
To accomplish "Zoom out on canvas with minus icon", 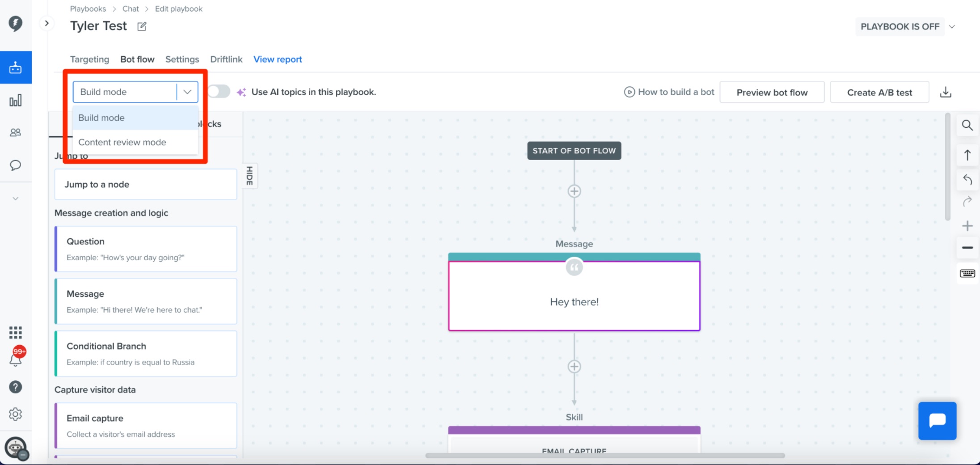I will [967, 248].
